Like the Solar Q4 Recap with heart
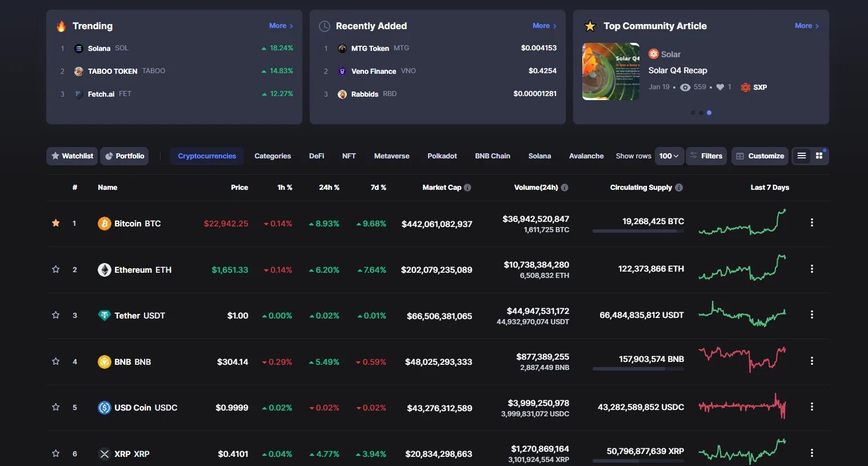868x466 pixels. pos(720,87)
